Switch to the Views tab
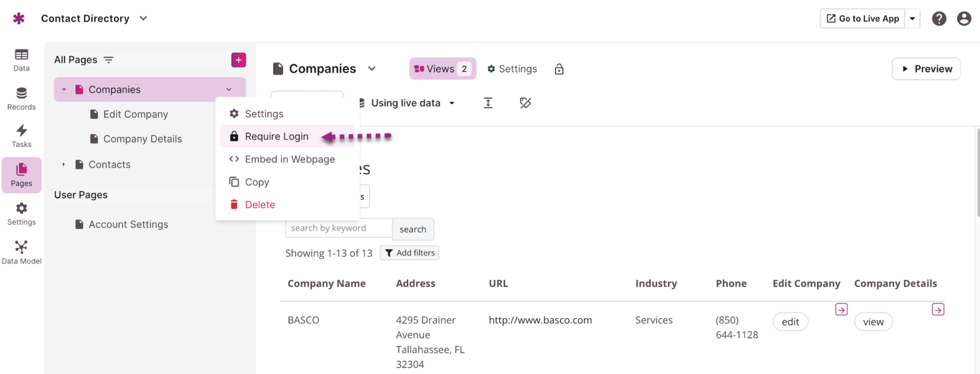The height and width of the screenshot is (374, 980). point(442,69)
